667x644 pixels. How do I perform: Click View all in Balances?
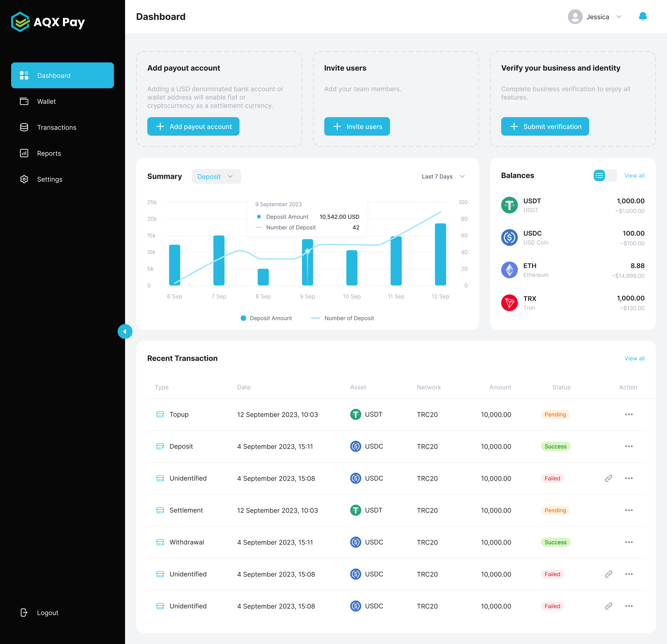point(634,175)
